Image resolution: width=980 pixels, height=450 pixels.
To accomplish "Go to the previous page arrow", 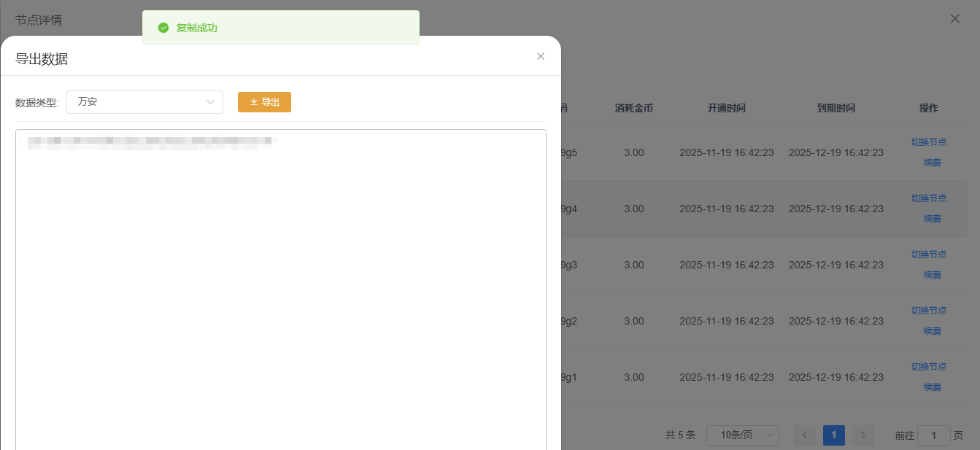I will [x=805, y=435].
